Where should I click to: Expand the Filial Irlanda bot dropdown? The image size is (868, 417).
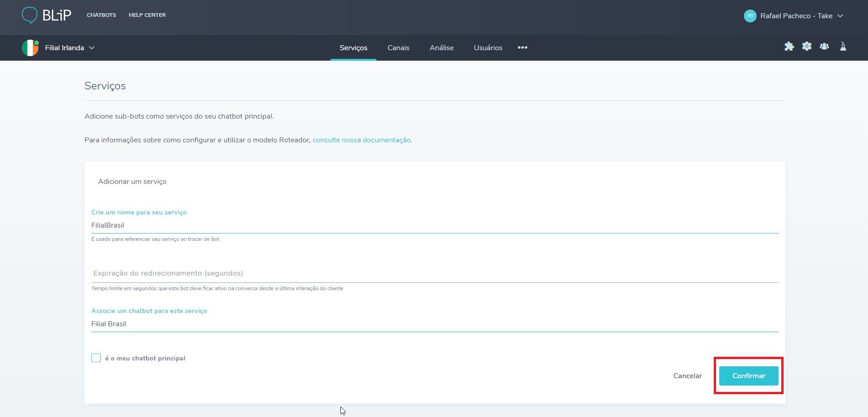(x=92, y=48)
